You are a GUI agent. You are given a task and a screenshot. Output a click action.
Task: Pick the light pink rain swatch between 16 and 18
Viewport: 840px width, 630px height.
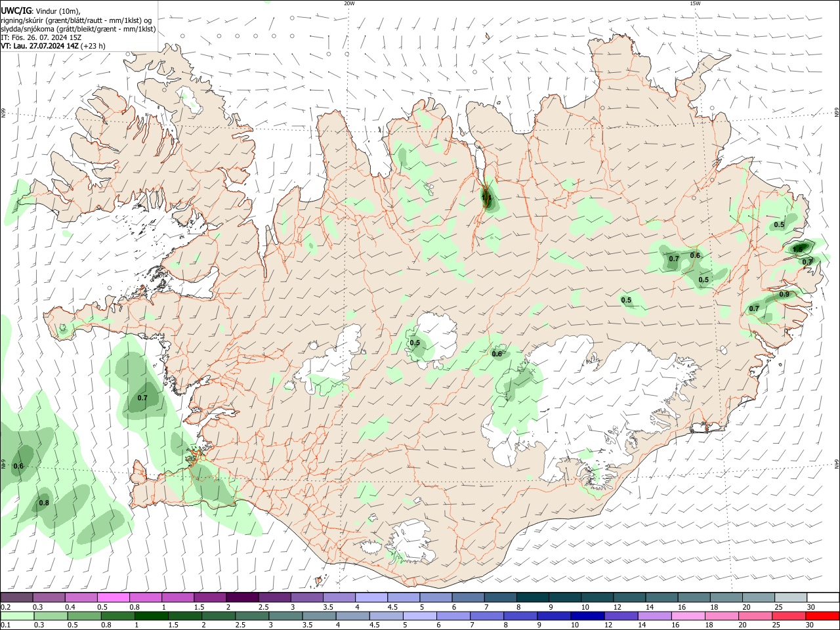tap(687, 616)
